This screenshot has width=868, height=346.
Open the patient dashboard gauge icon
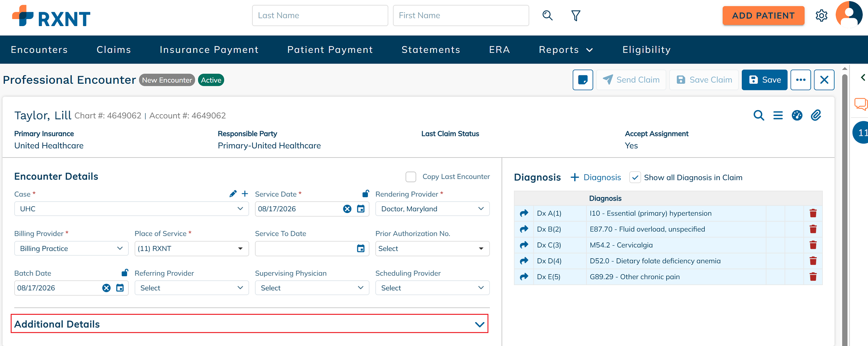[x=797, y=115]
